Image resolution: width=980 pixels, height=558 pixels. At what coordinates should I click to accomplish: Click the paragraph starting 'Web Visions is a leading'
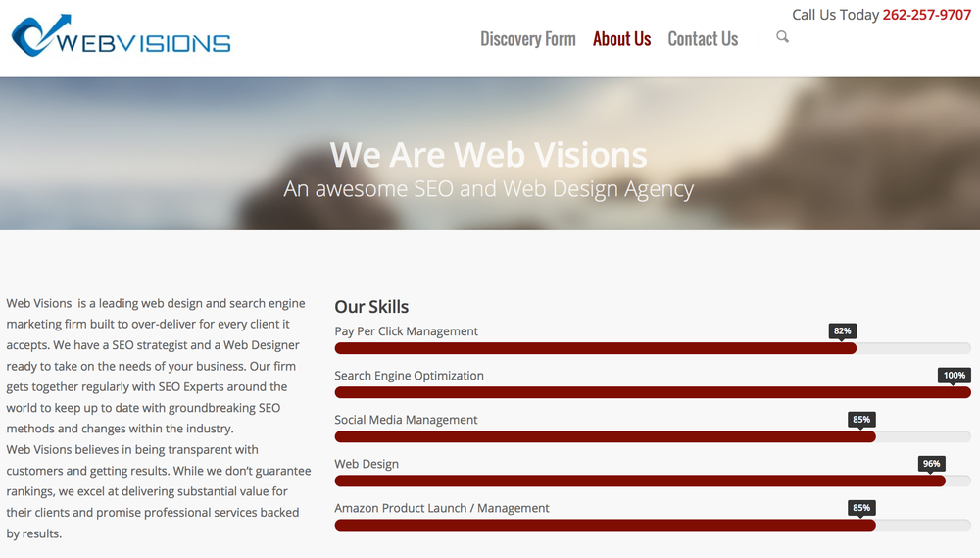(156, 366)
